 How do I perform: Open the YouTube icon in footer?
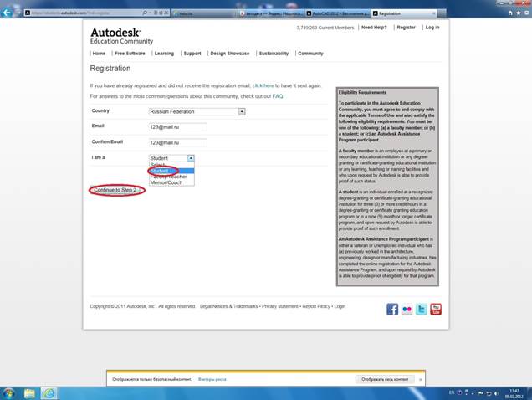pos(436,310)
